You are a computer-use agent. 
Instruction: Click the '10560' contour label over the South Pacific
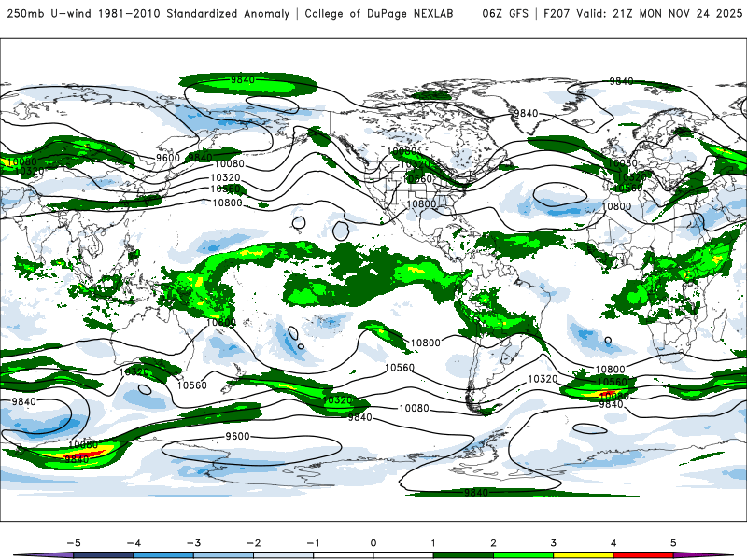[400, 368]
